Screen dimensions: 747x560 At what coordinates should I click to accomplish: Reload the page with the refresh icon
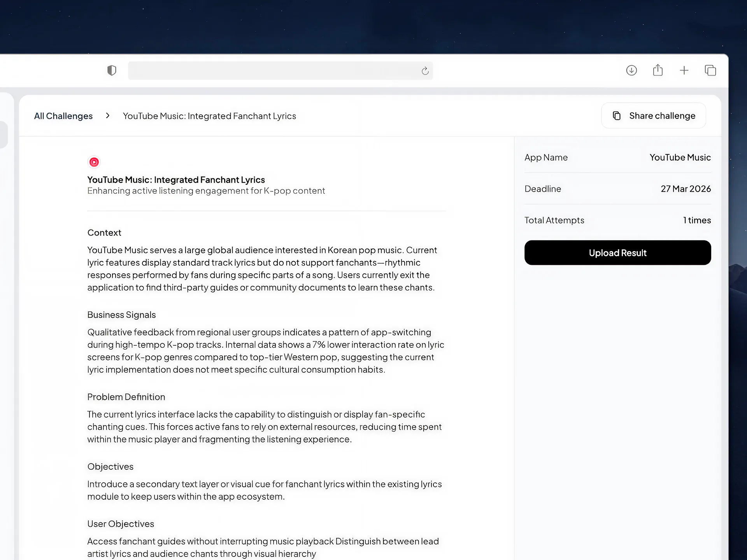[x=425, y=70]
